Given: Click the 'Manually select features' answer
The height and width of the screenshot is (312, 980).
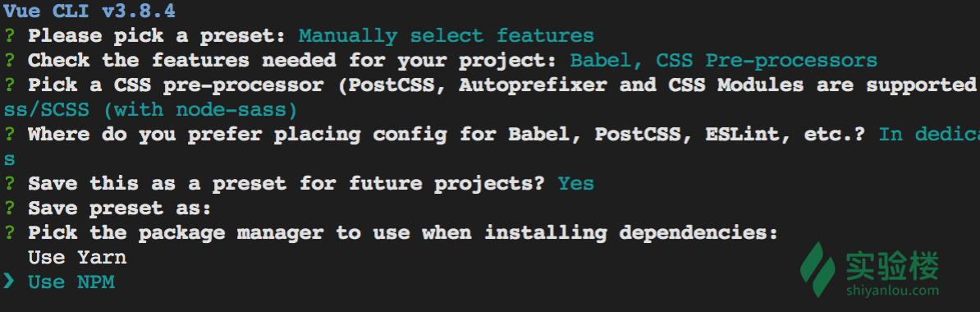Looking at the screenshot, I should [x=446, y=36].
